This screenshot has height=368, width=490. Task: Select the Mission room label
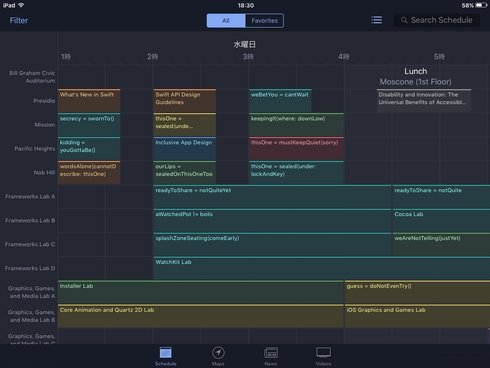pyautogui.click(x=45, y=125)
